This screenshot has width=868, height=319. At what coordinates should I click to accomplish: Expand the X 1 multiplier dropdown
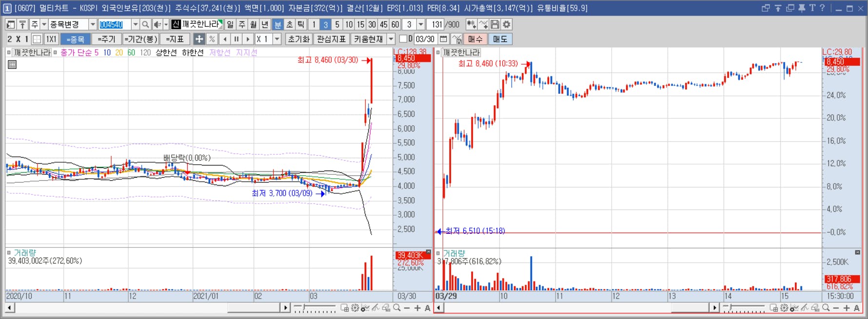click(277, 39)
